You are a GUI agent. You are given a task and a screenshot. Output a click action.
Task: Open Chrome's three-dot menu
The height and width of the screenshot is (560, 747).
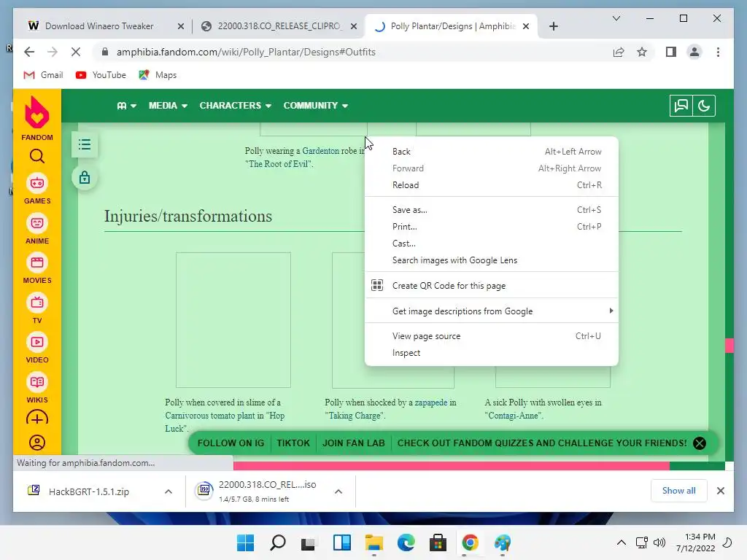[x=718, y=52]
